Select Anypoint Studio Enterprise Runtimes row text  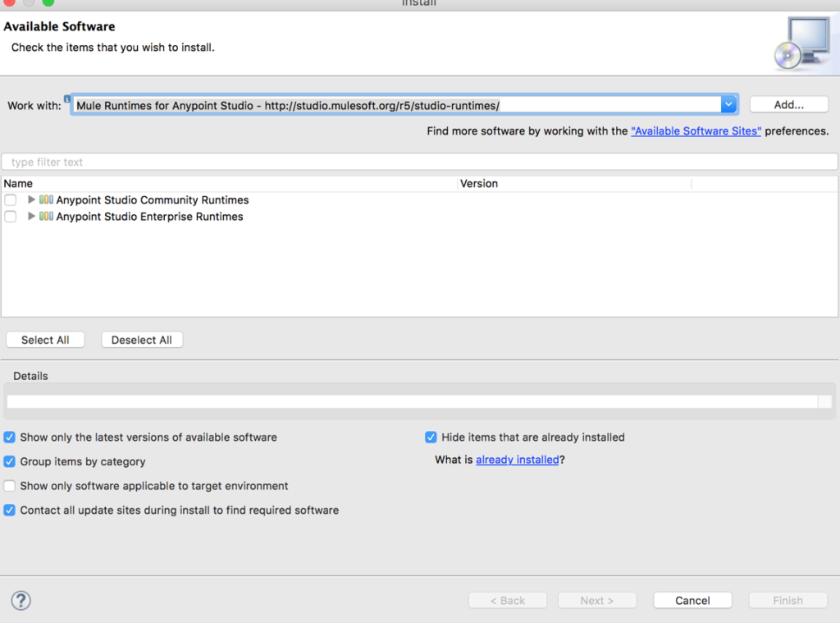pyautogui.click(x=150, y=217)
